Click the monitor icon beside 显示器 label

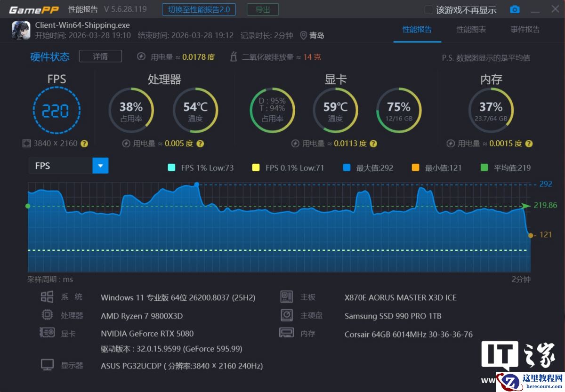tap(47, 365)
